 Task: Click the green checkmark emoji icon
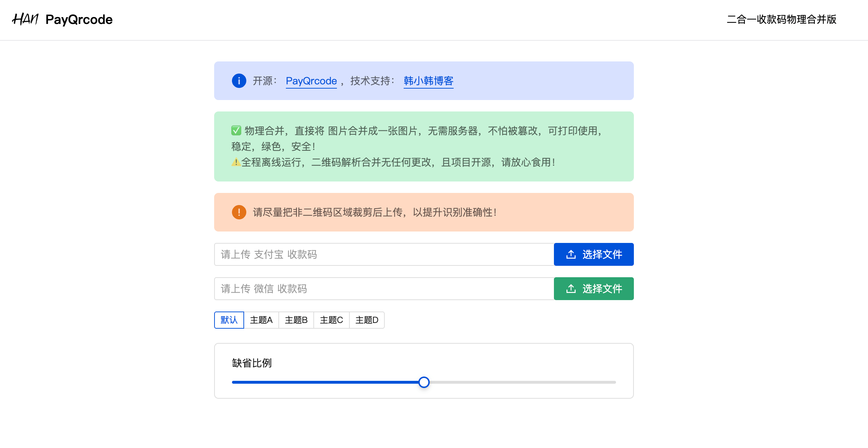tap(236, 131)
